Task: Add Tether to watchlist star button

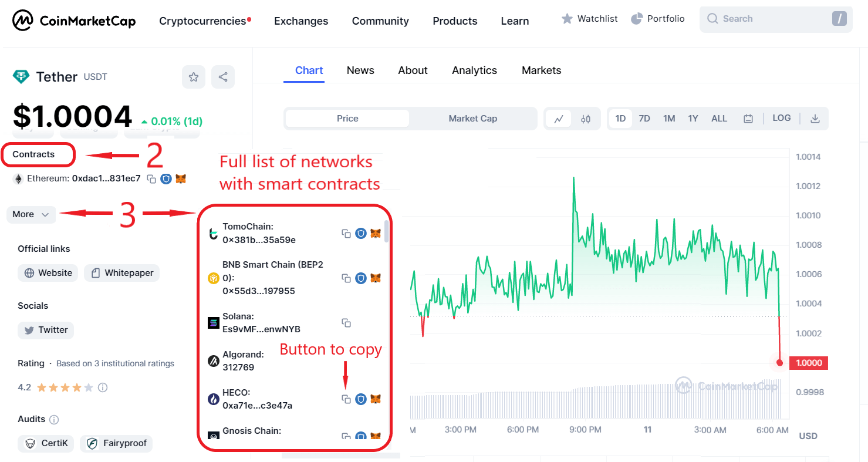Action: point(194,77)
